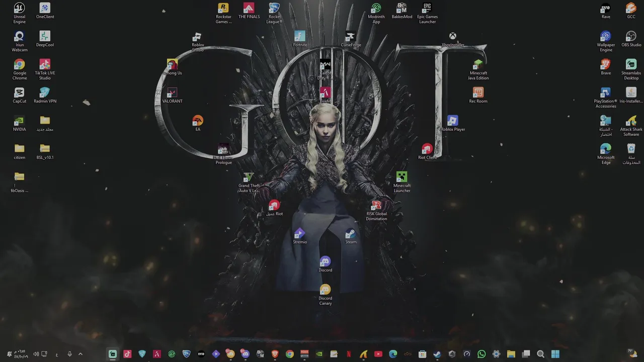Viewport: 644px width, 362px height.
Task: Open Attack Shark Software shortcut
Action: point(631,126)
